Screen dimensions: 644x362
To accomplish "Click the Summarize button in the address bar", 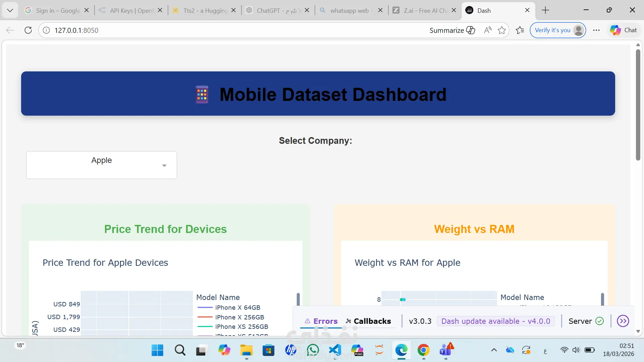I will tap(452, 30).
